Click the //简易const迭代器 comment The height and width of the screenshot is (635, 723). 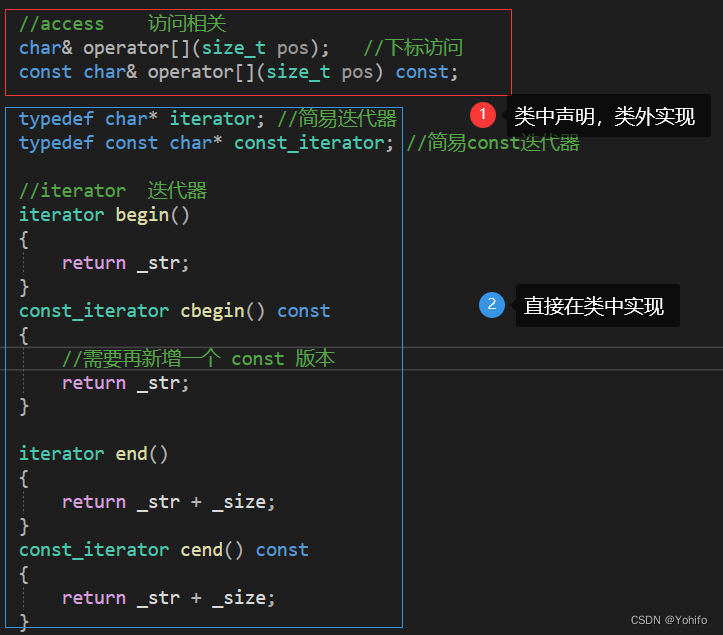point(492,143)
